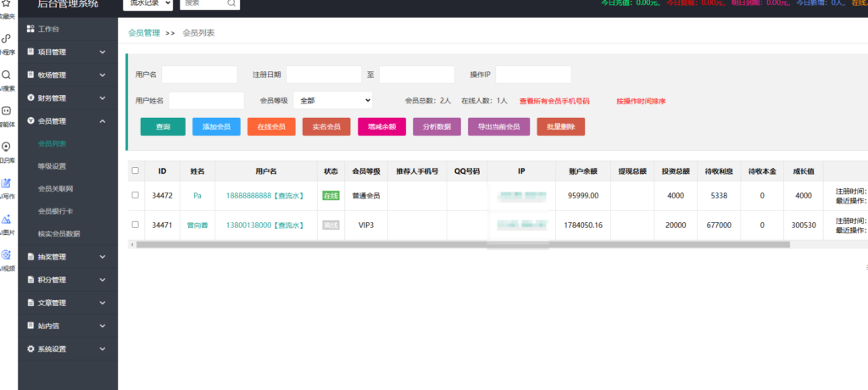Focus the 操作IP input field

tap(534, 75)
